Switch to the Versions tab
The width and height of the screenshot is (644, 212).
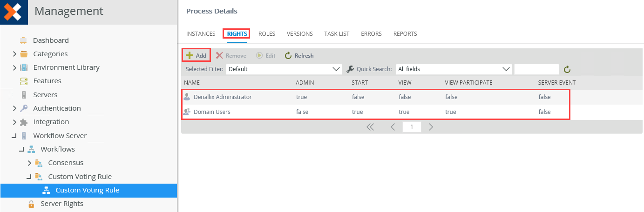point(300,34)
